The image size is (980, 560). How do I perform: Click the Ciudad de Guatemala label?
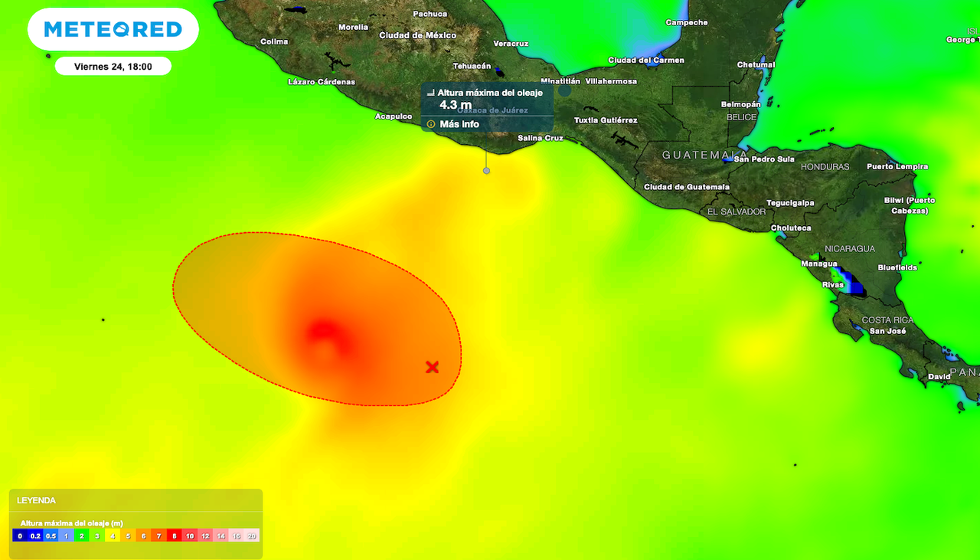pyautogui.click(x=687, y=187)
